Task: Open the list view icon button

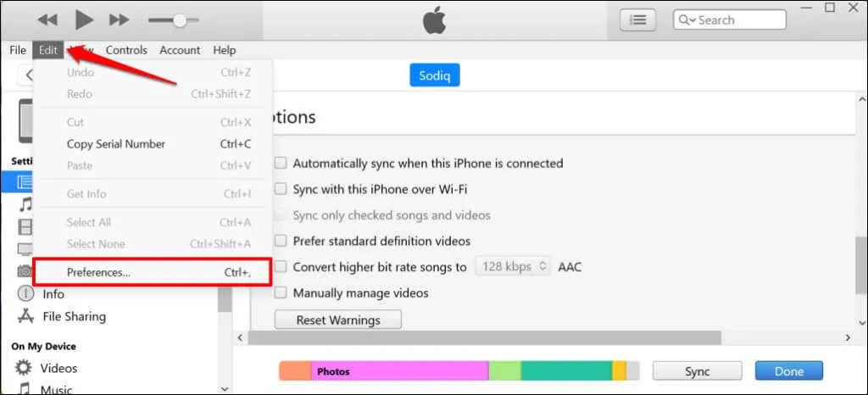Action: [x=637, y=20]
